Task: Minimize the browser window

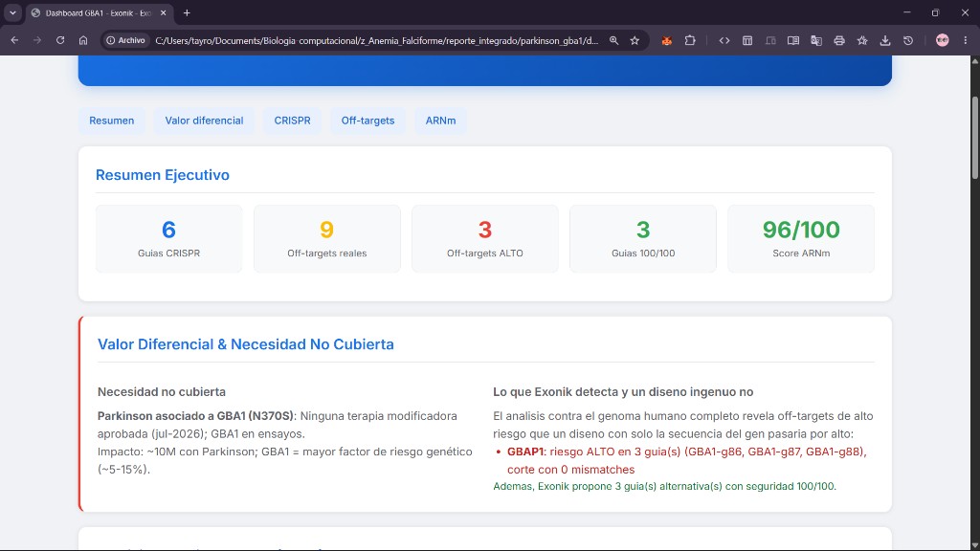Action: pos(907,12)
